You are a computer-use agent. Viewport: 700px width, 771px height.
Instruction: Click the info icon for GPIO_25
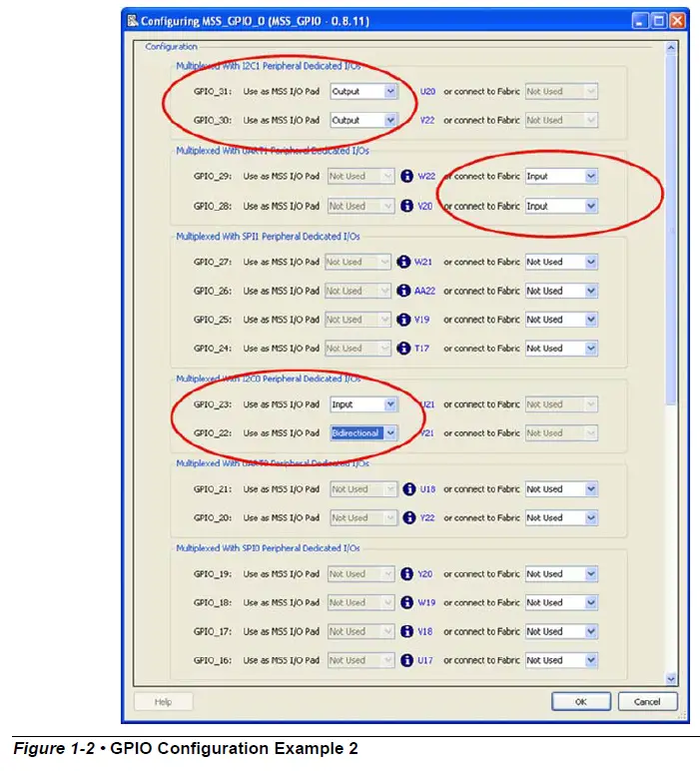coord(403,320)
